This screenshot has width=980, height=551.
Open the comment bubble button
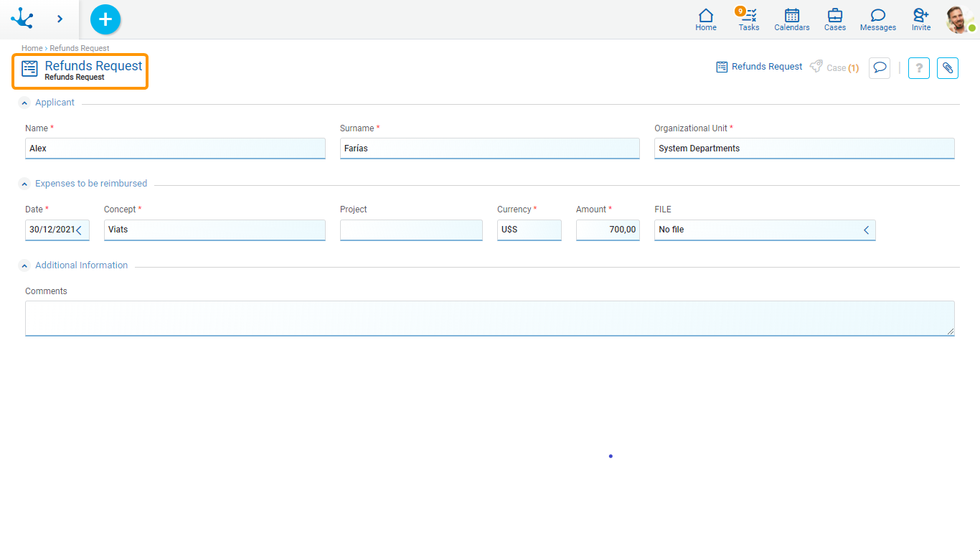click(880, 68)
